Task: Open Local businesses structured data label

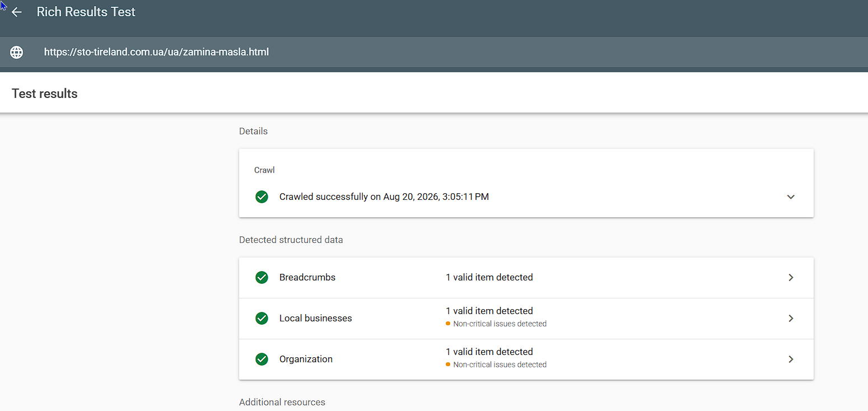Action: 316,319
